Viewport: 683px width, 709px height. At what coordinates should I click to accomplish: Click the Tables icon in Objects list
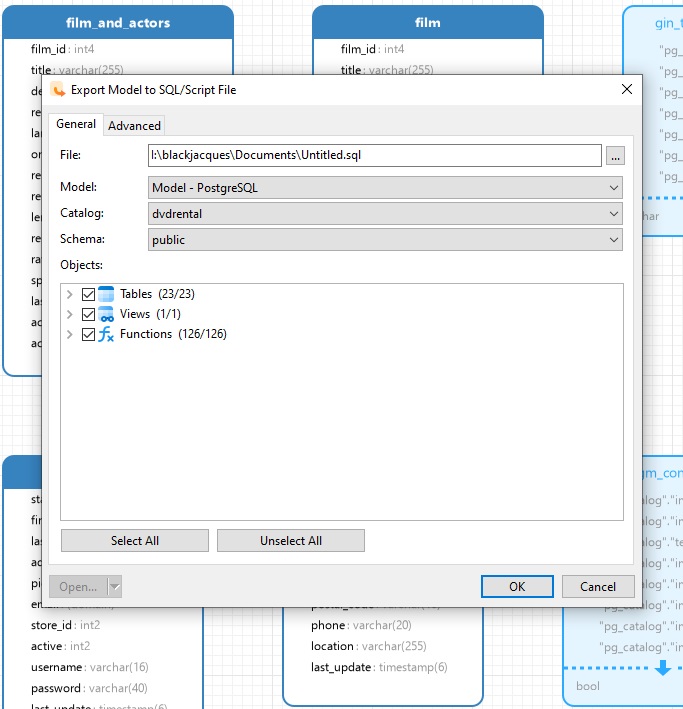106,294
